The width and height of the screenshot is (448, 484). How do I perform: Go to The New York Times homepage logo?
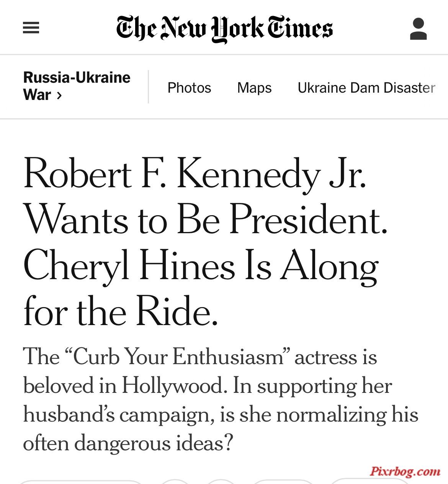click(x=224, y=29)
